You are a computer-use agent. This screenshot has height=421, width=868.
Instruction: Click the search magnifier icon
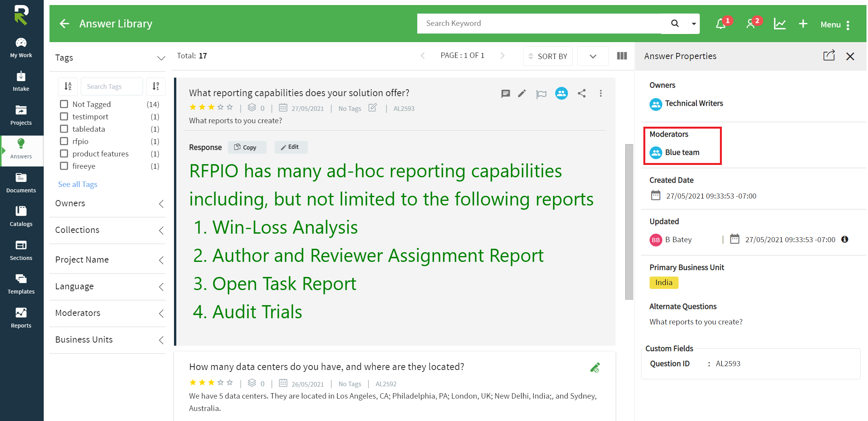(x=675, y=24)
